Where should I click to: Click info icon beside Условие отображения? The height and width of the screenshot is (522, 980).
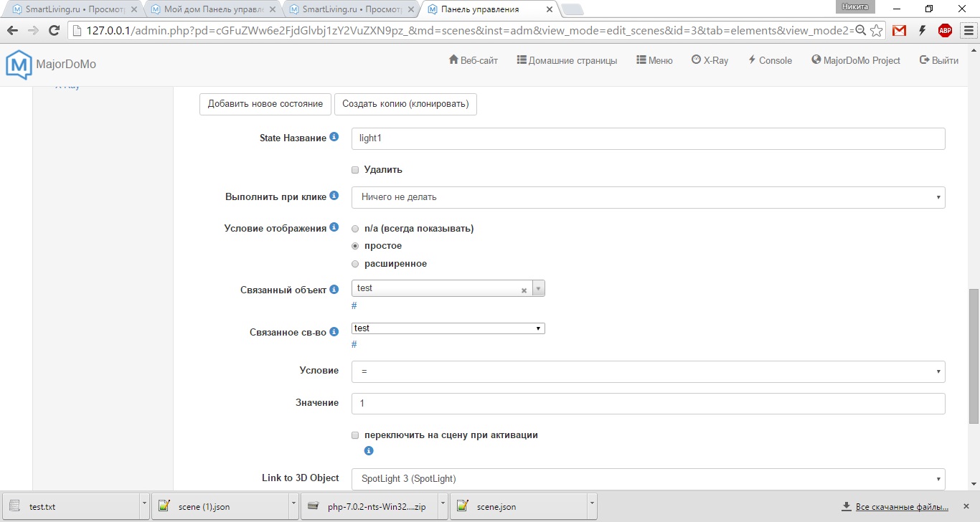coord(334,227)
